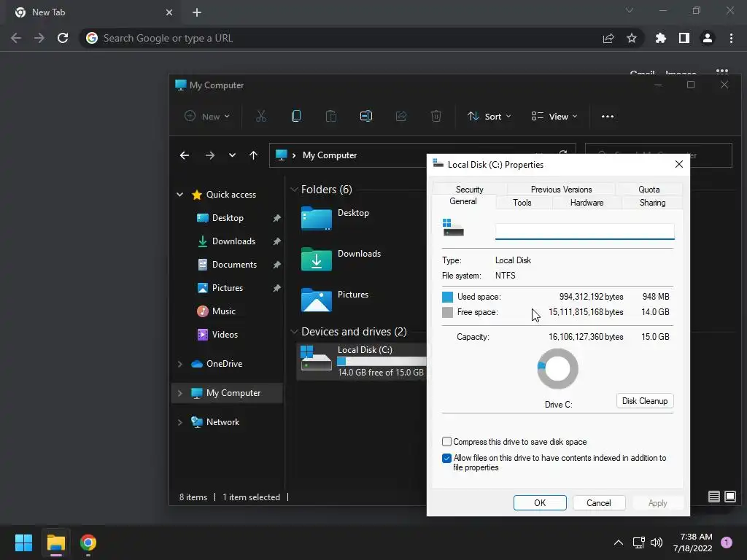Screen dimensions: 747x560
Task: Click the blue Used space color square
Action: coord(447,297)
